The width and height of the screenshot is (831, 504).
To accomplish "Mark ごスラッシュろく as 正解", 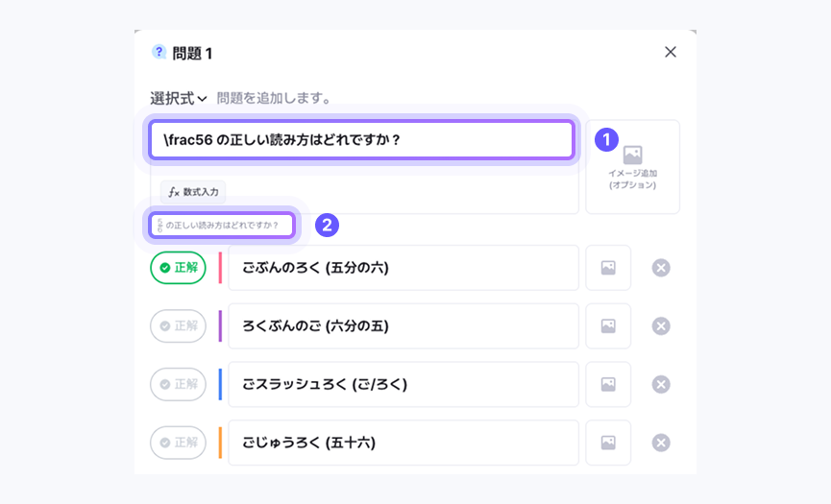I will (178, 385).
